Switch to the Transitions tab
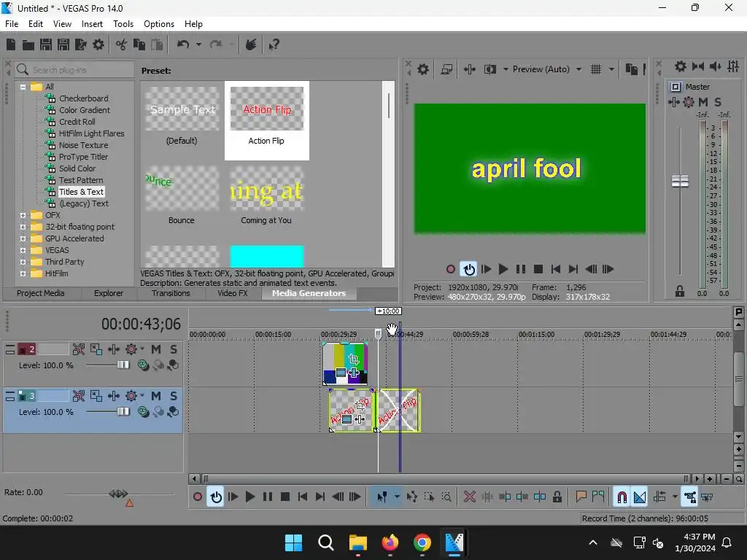 [x=171, y=293]
